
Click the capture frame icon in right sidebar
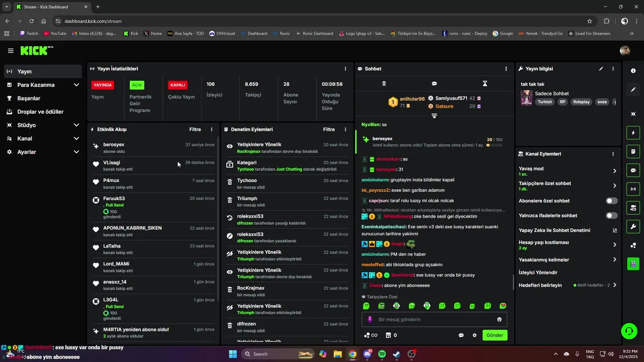(x=633, y=114)
